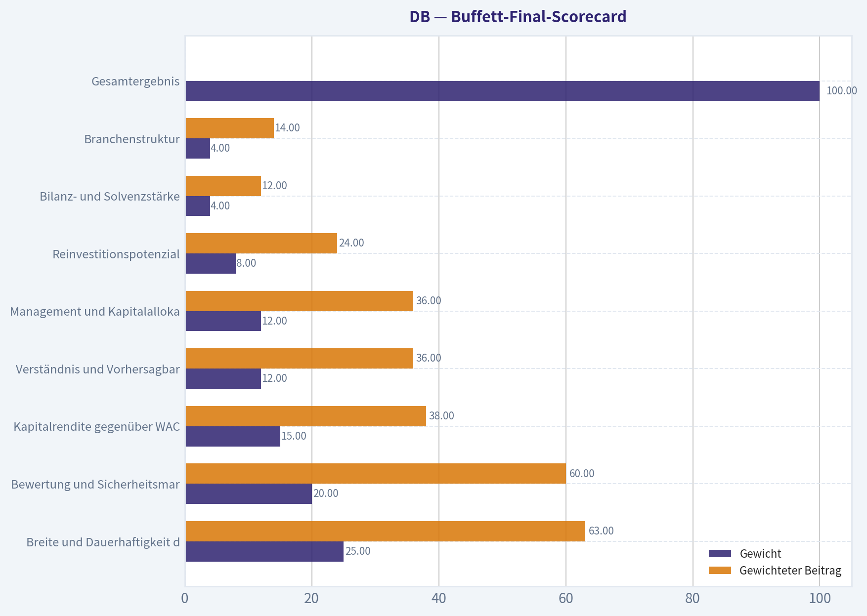867x616 pixels.
Task: Select the orange Bewertung und Sicherheitsmar bar
Action: pyautogui.click(x=376, y=474)
